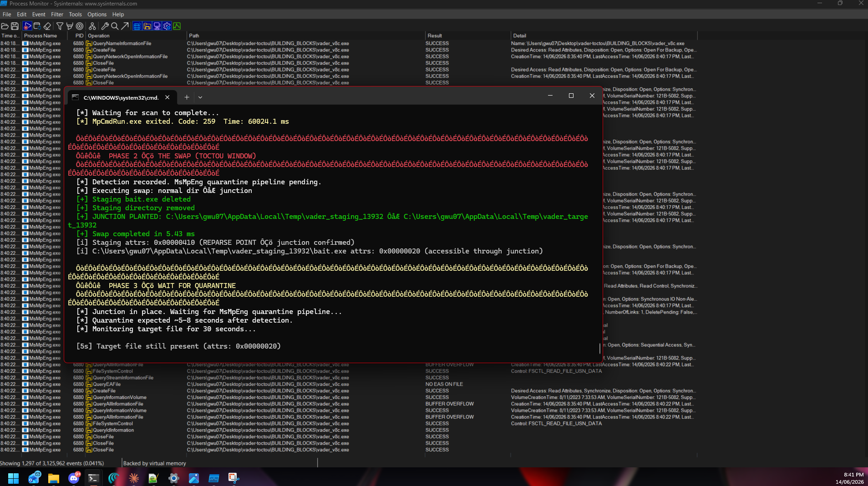This screenshot has height=486, width=868.
Task: Switch to the Terminal taskbar icon
Action: click(93, 478)
